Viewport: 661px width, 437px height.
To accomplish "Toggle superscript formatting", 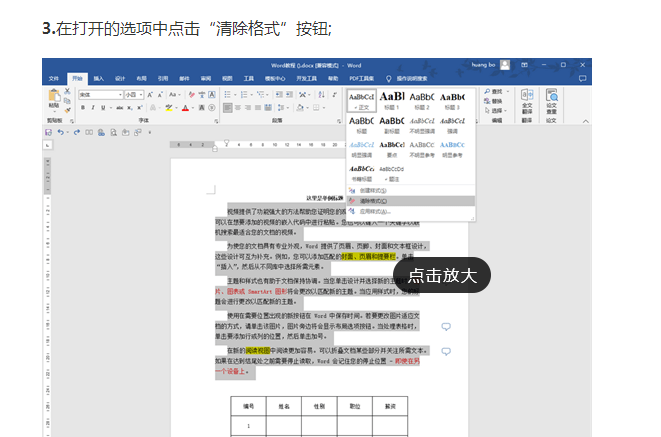I will click(x=140, y=108).
